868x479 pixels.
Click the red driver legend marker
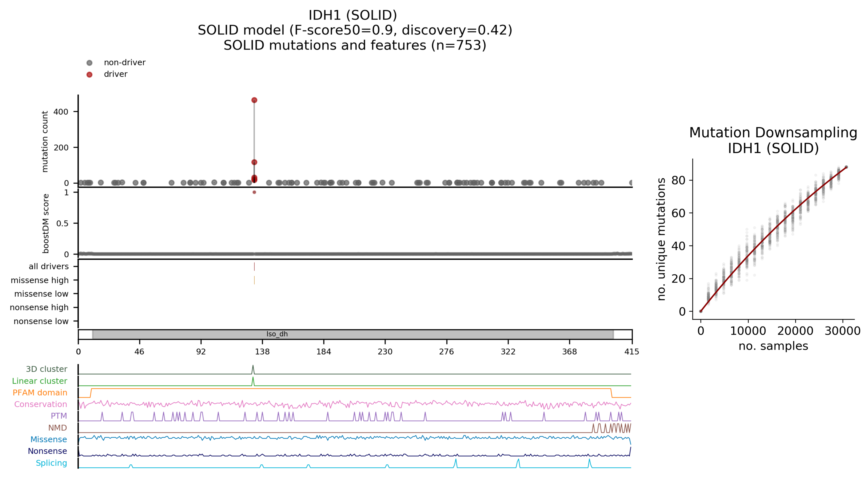click(x=89, y=75)
